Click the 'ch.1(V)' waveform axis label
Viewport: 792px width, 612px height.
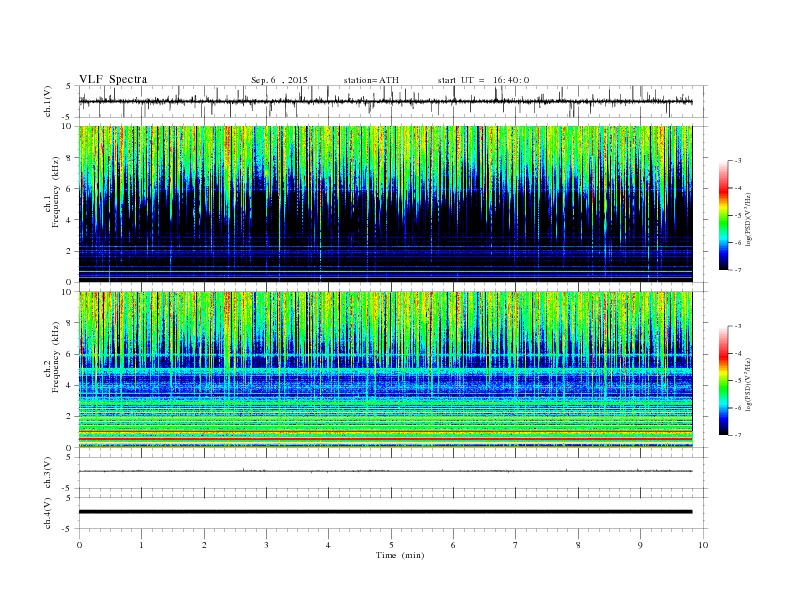pos(48,101)
